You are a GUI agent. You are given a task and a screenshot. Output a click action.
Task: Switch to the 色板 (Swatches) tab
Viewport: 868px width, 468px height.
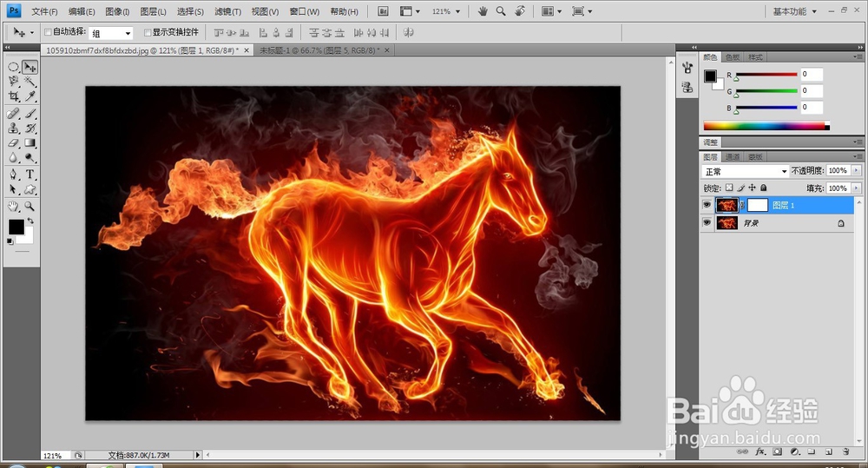(x=733, y=57)
